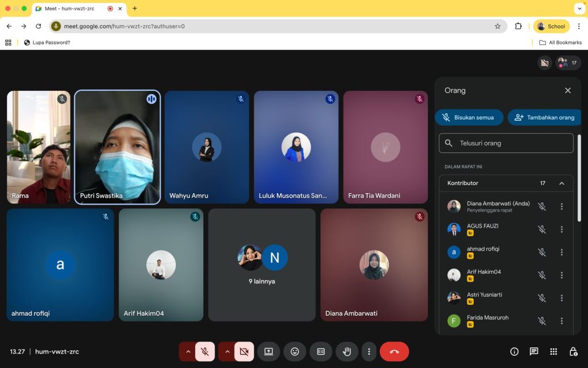The height and width of the screenshot is (368, 588).
Task: Collapse the Kontributor section
Action: [x=562, y=183]
